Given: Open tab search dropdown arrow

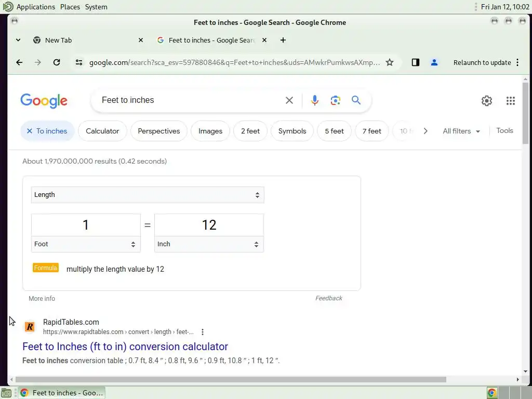Looking at the screenshot, I should (x=18, y=40).
